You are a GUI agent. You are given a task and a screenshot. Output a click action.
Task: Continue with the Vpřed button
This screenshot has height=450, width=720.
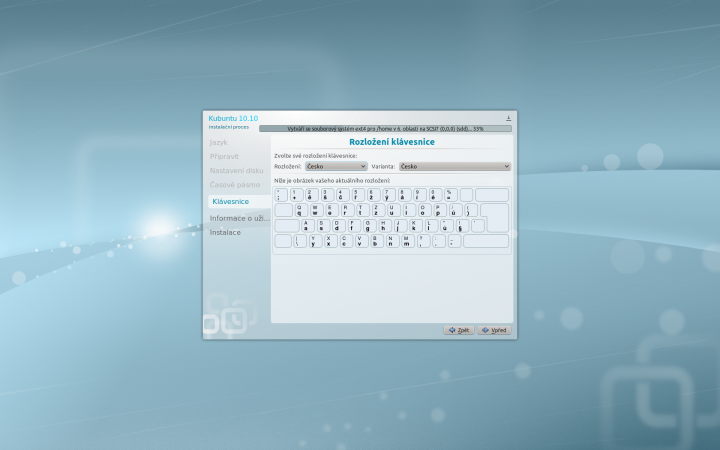pyautogui.click(x=494, y=330)
